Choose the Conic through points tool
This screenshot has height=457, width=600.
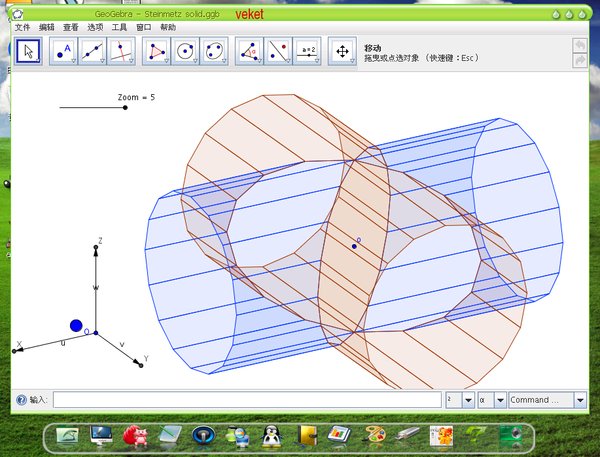(x=213, y=51)
